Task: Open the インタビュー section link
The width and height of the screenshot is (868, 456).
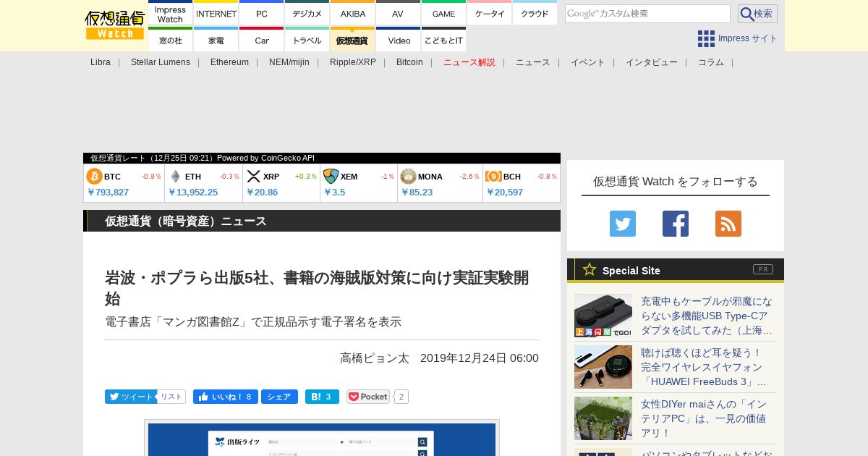Action: pyautogui.click(x=652, y=62)
